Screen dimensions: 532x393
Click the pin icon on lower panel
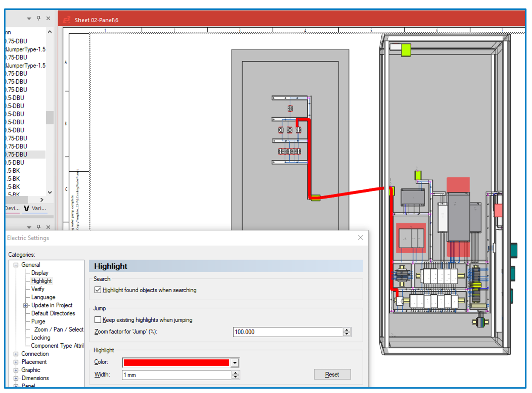[39, 227]
